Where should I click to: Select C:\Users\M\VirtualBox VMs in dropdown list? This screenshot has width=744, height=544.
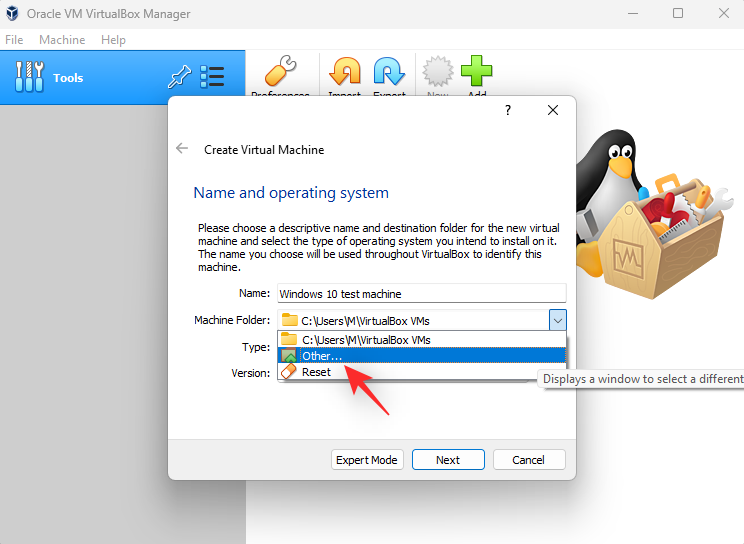[x=422, y=339]
